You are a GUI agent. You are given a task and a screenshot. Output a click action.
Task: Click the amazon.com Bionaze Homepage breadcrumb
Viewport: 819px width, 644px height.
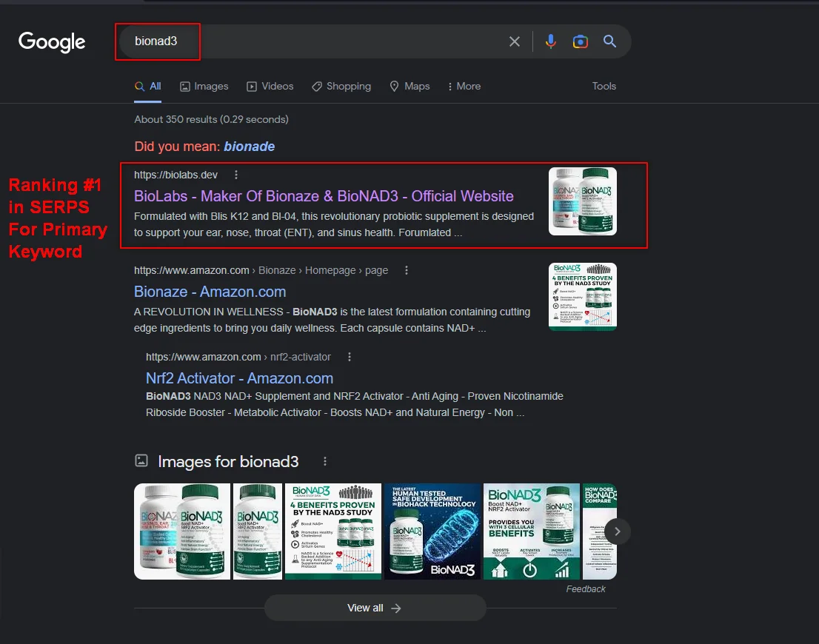click(261, 270)
